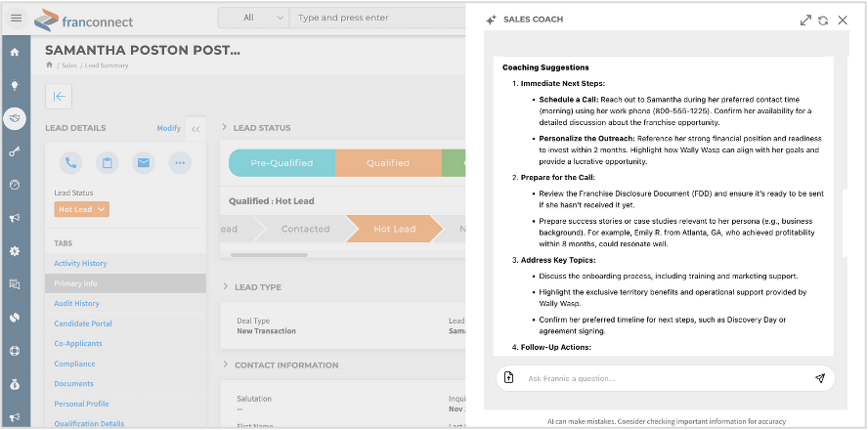Click the Ask Frannie question input field

click(665, 378)
